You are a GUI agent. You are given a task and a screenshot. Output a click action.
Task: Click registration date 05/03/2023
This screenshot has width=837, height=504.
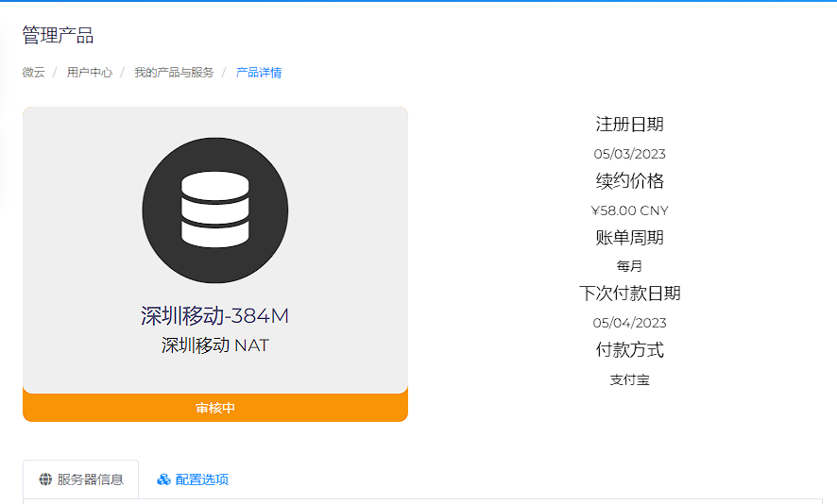tap(630, 154)
